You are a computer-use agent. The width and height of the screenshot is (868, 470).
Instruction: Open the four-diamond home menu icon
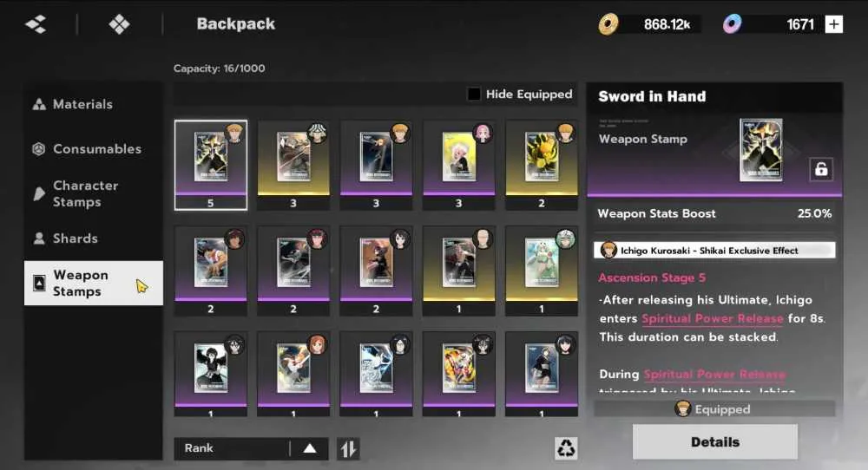click(x=119, y=24)
